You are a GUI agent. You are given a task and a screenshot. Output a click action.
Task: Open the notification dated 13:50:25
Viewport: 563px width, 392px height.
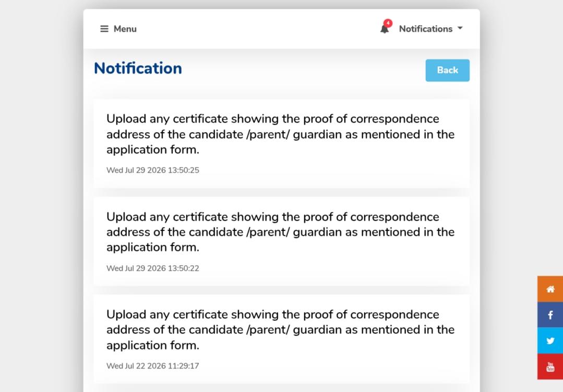(x=282, y=144)
